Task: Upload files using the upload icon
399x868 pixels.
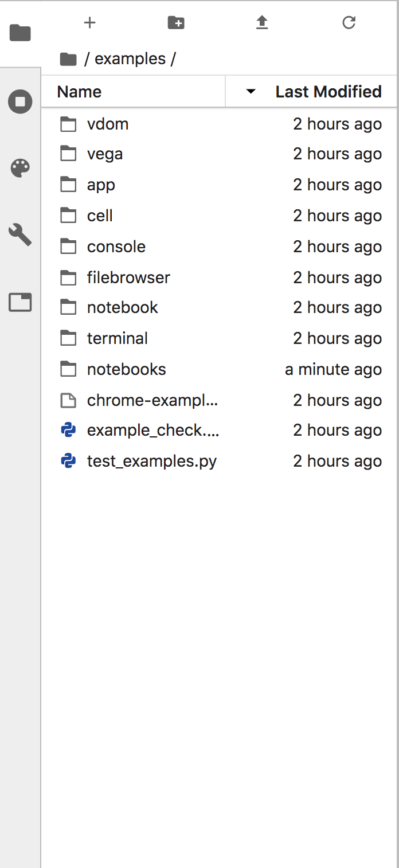Action: point(262,23)
